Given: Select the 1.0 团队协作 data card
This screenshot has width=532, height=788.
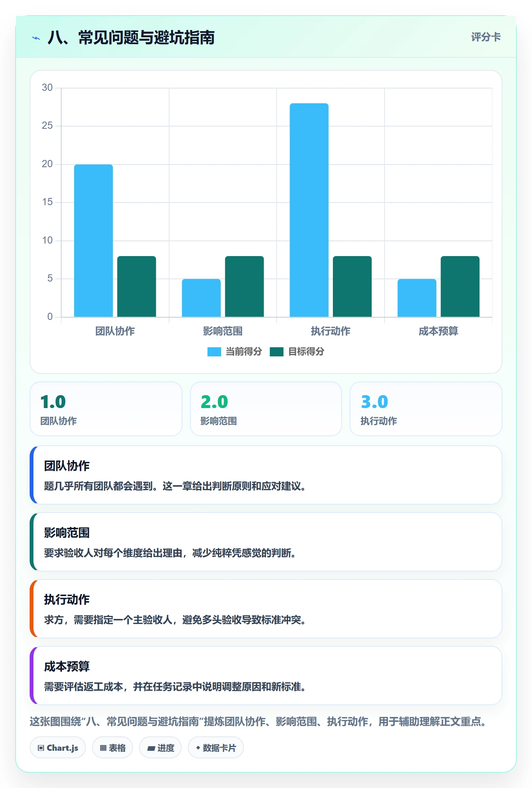Looking at the screenshot, I should point(106,409).
